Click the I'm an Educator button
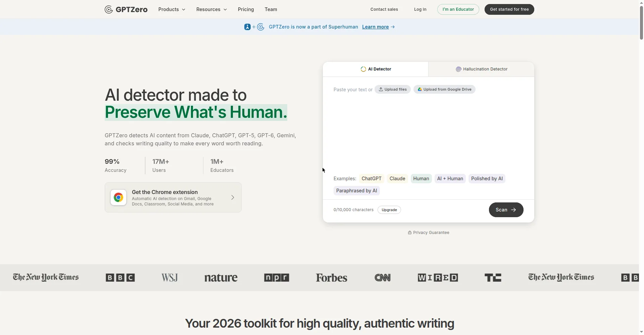 [x=458, y=9]
